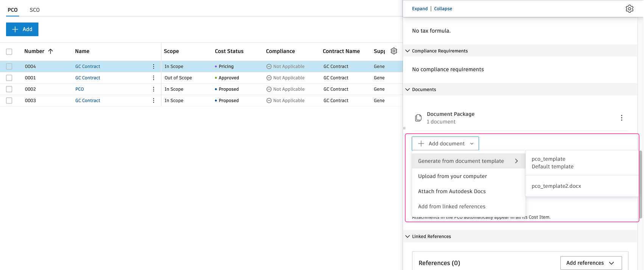Sort by Scope column header
Image resolution: width=644 pixels, height=270 pixels.
point(171,51)
